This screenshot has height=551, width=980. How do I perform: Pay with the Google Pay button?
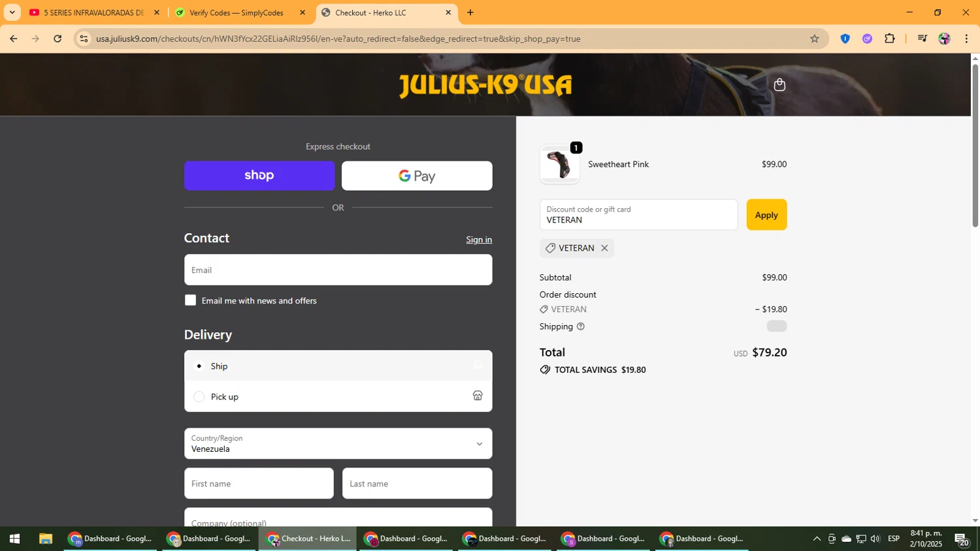click(417, 176)
